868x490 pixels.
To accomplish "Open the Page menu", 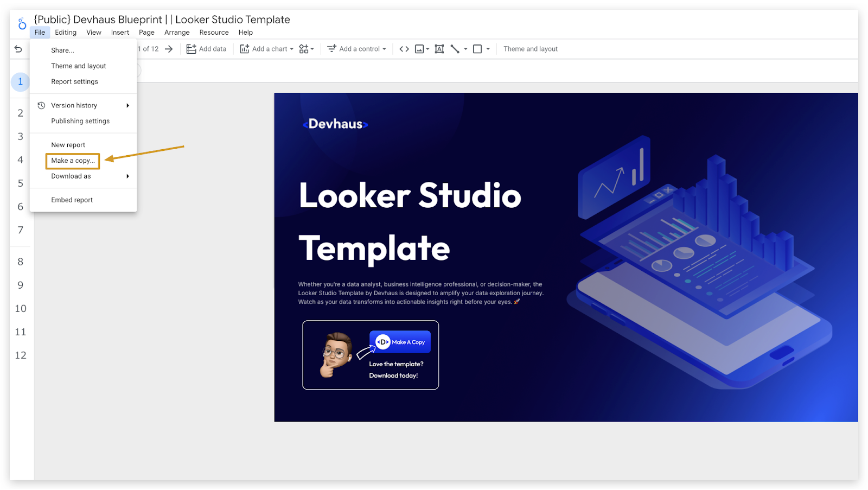I will [x=146, y=33].
